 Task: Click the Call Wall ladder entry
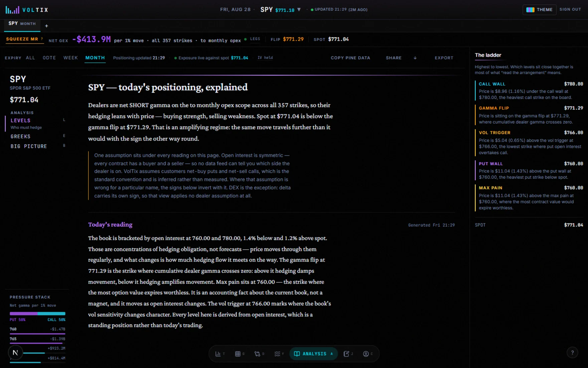pyautogui.click(x=529, y=91)
